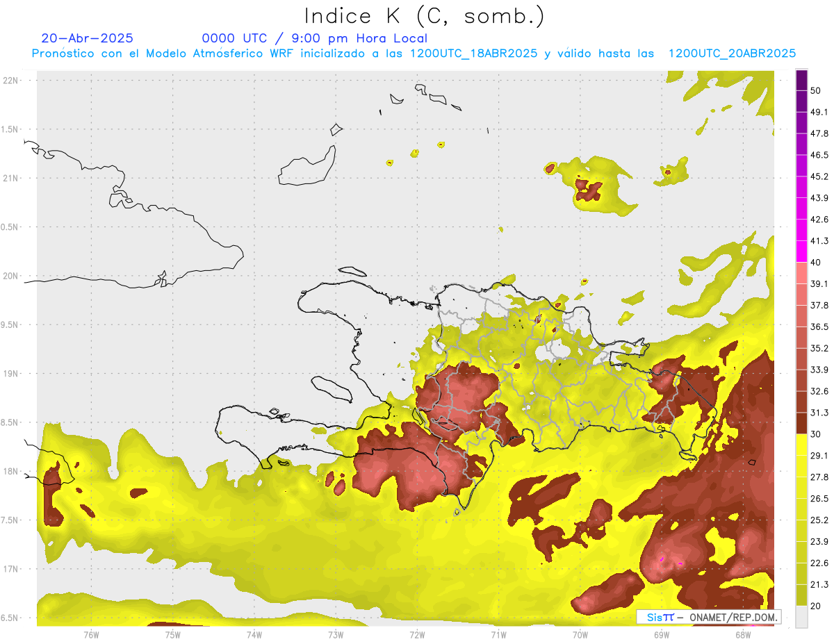The width and height of the screenshot is (834, 644).
Task: Click the latitude label "18N"
Action: pyautogui.click(x=11, y=471)
